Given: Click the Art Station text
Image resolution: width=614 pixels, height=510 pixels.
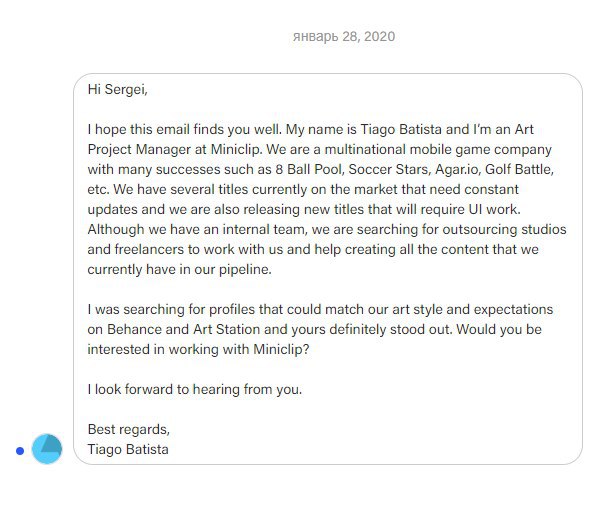Looking at the screenshot, I should (x=227, y=329).
